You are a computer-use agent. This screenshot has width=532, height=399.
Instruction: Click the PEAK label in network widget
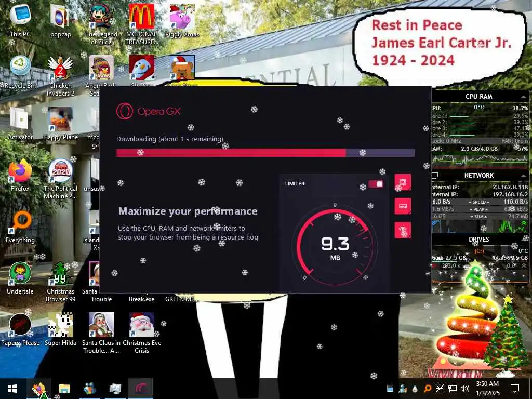pyautogui.click(x=478, y=209)
